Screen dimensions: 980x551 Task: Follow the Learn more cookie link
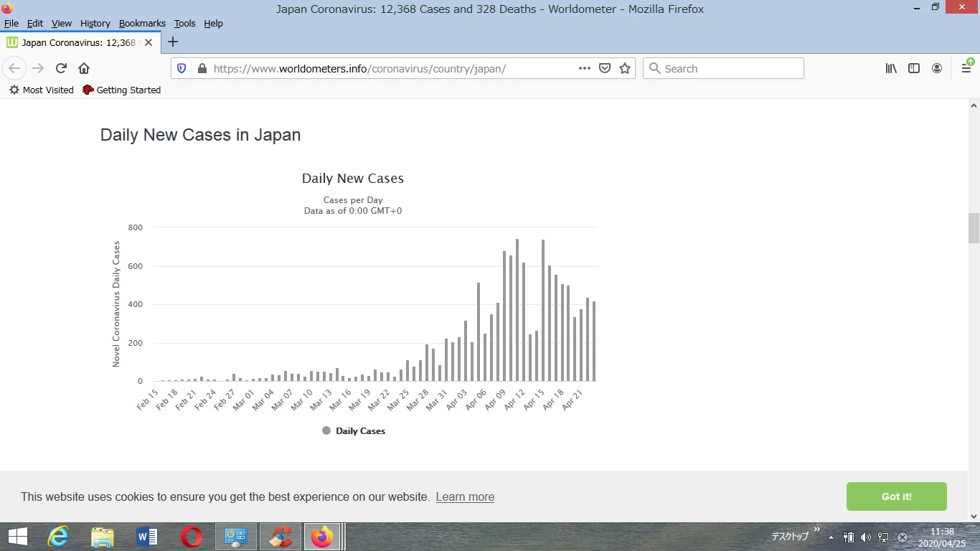pos(465,496)
